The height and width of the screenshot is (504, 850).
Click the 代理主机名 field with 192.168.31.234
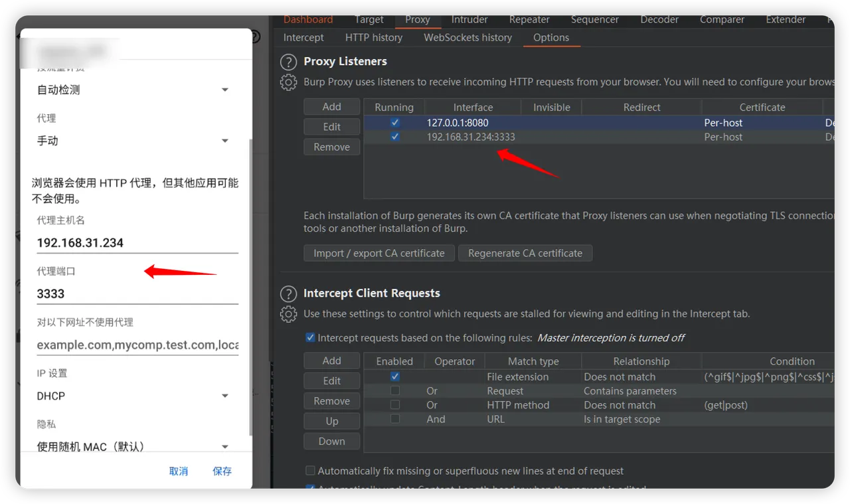137,242
